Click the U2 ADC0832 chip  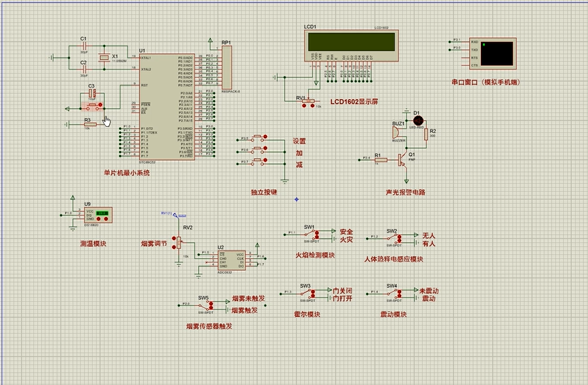point(230,260)
